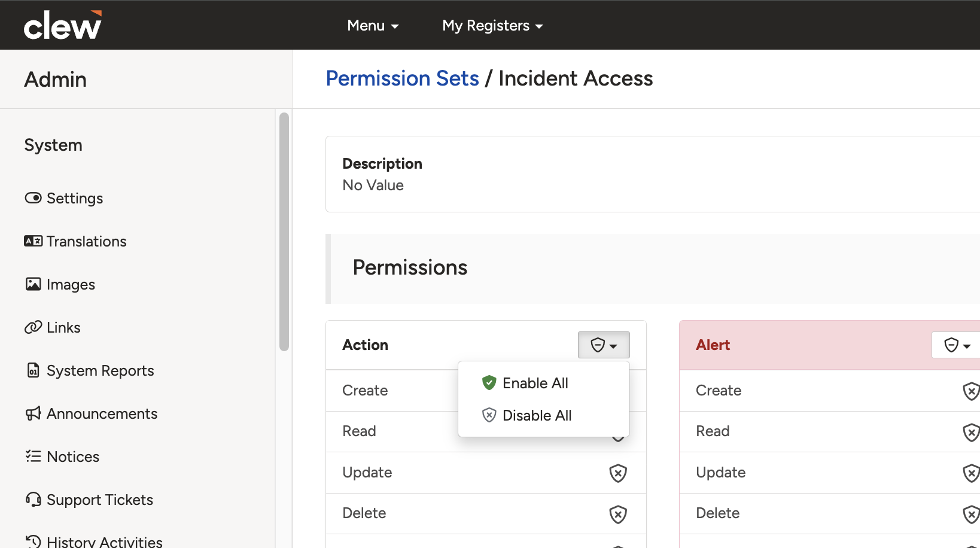The height and width of the screenshot is (548, 980).
Task: Select the Alert Create row label
Action: pos(719,391)
